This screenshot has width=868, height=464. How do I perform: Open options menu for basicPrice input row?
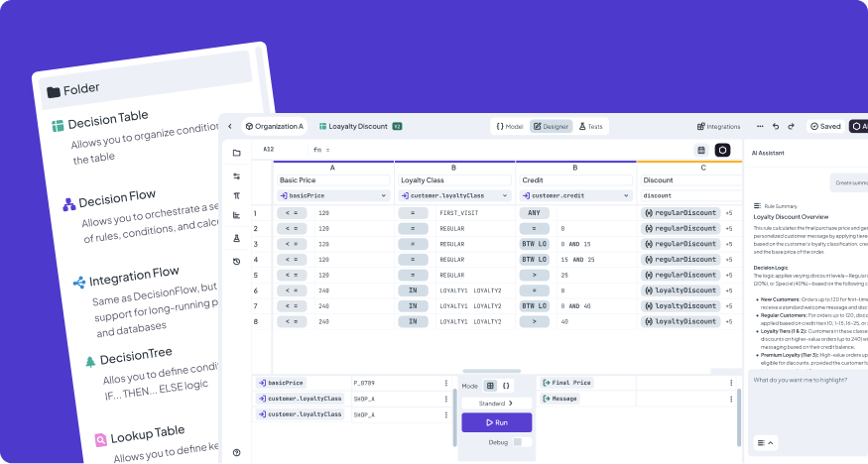point(446,383)
